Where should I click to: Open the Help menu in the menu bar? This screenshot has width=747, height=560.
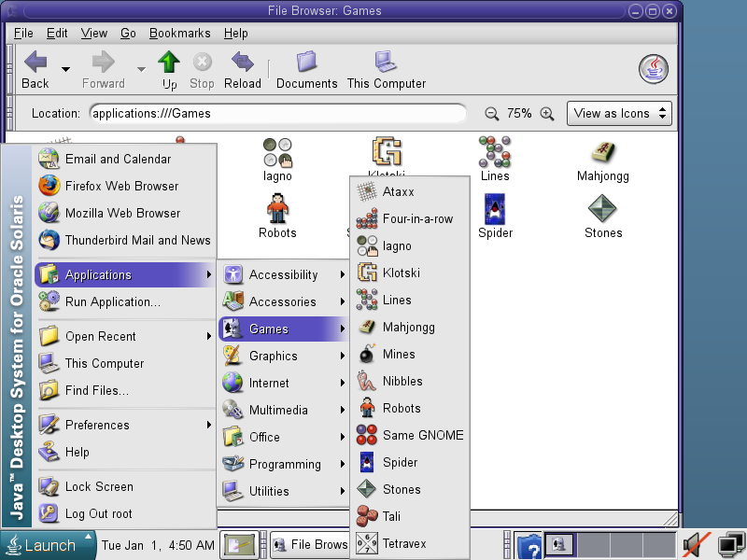(x=236, y=34)
